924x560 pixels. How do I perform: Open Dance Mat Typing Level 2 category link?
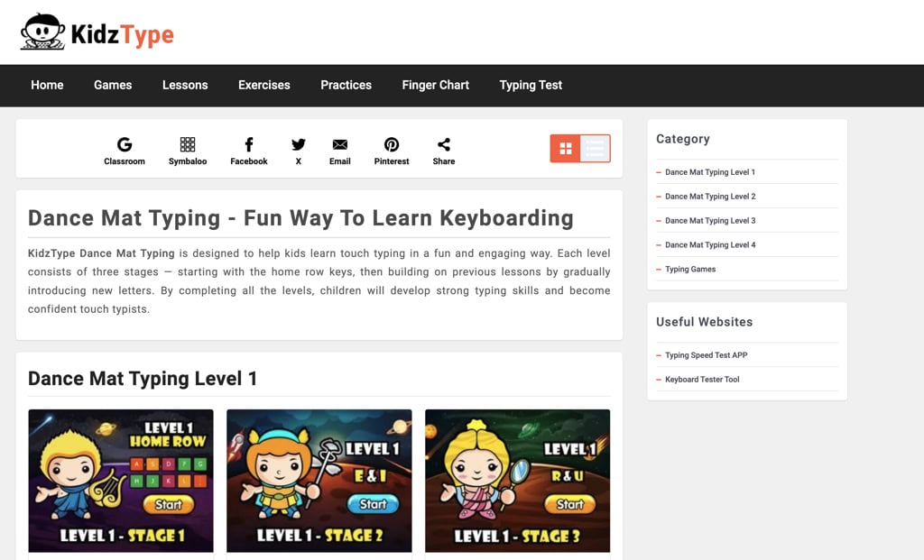[710, 196]
